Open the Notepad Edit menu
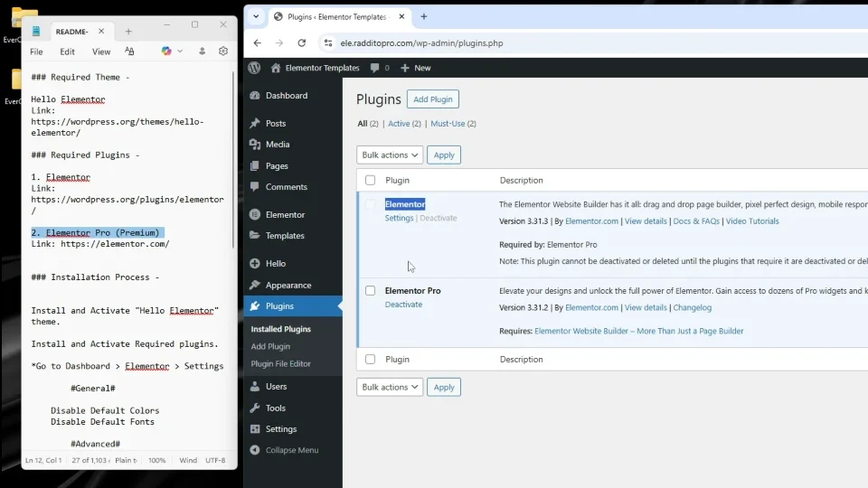The width and height of the screenshot is (868, 488). 67,52
